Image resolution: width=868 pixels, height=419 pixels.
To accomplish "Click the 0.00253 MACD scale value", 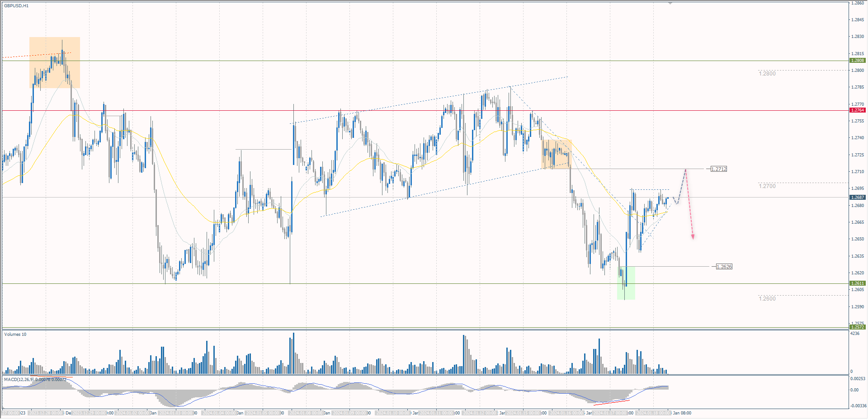I will click(858, 379).
